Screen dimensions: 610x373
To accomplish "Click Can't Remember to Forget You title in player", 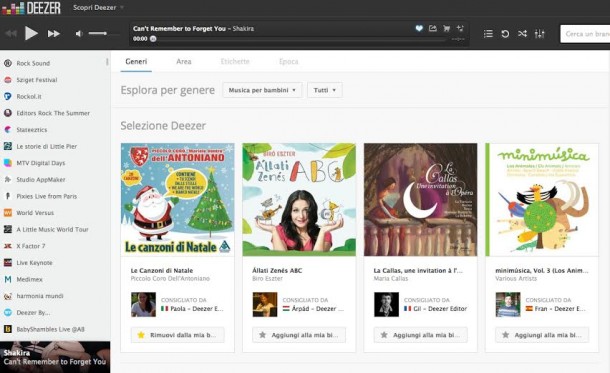I will [179, 28].
